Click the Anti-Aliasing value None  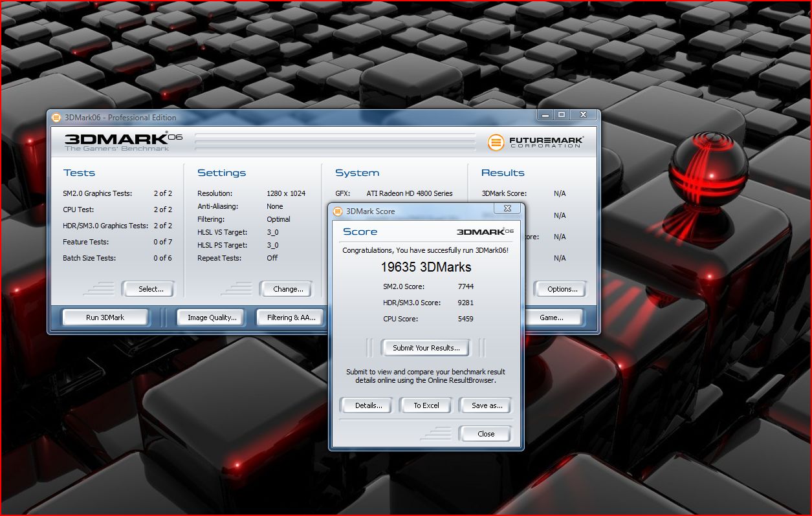pyautogui.click(x=275, y=206)
